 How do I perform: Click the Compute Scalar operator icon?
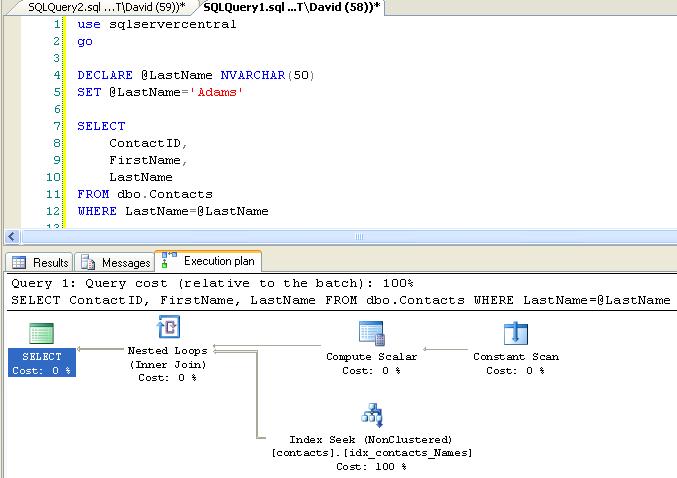pyautogui.click(x=372, y=333)
